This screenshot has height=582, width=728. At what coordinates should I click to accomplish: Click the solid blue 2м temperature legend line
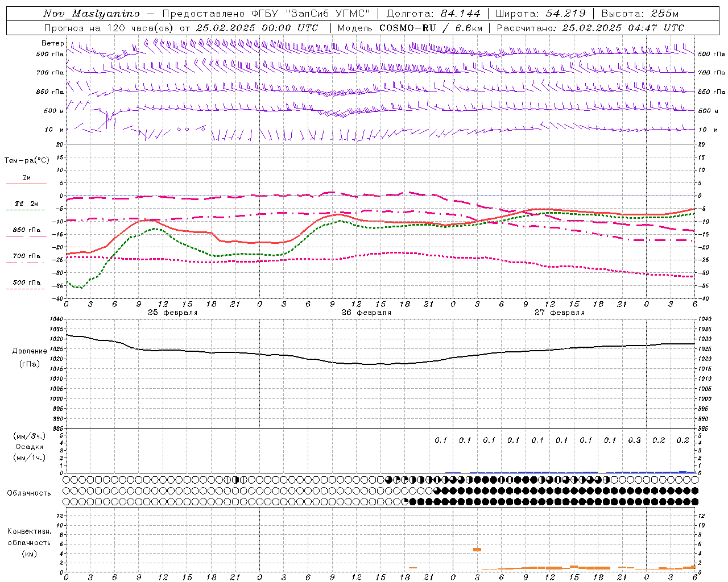pyautogui.click(x=26, y=184)
